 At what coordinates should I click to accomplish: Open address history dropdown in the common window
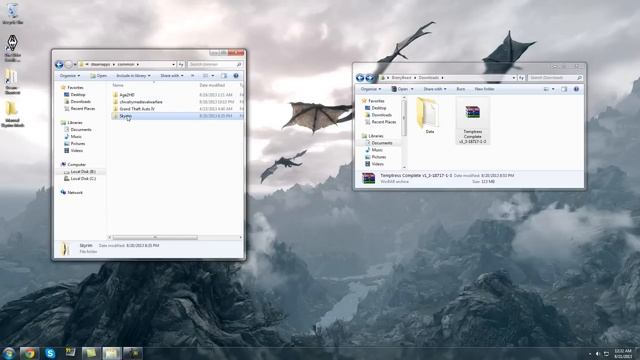coord(173,64)
